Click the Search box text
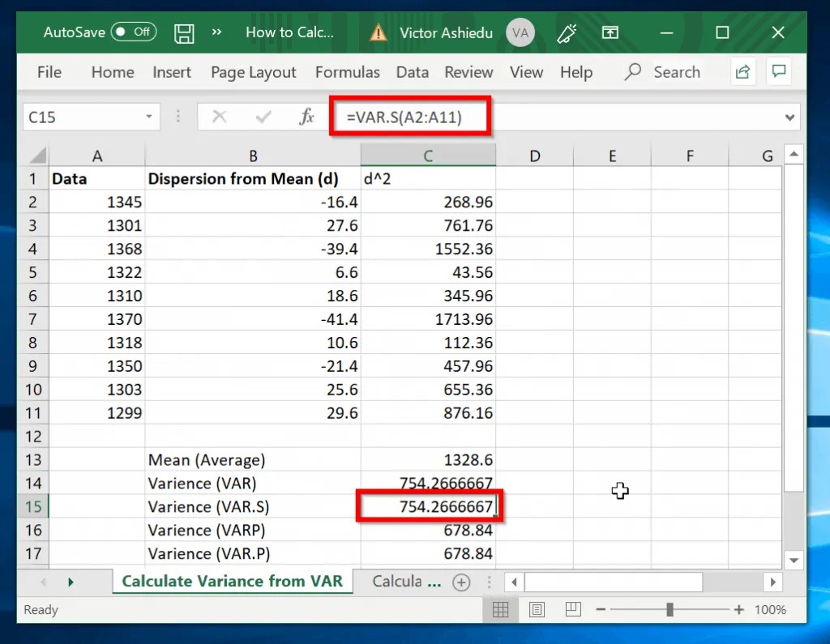This screenshot has width=830, height=644. tap(677, 72)
